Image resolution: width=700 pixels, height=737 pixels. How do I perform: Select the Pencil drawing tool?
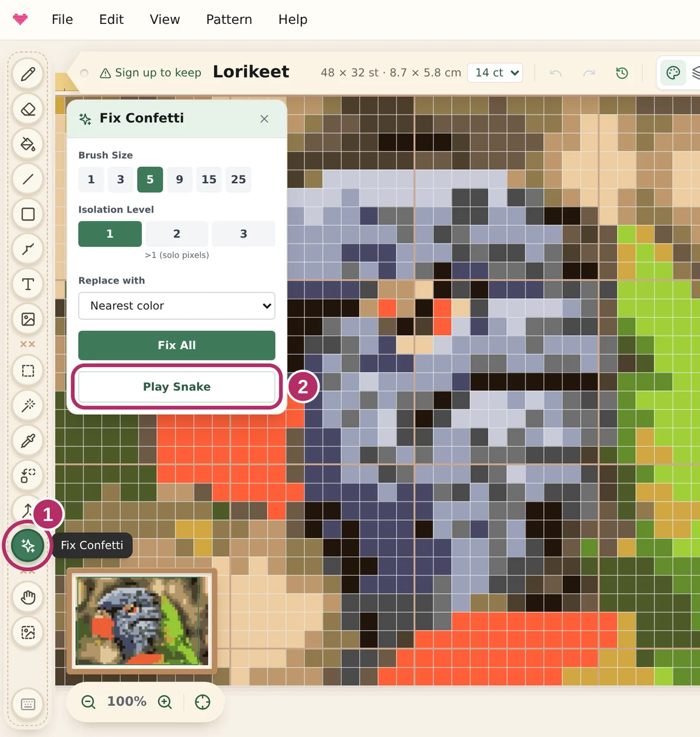[x=28, y=74]
